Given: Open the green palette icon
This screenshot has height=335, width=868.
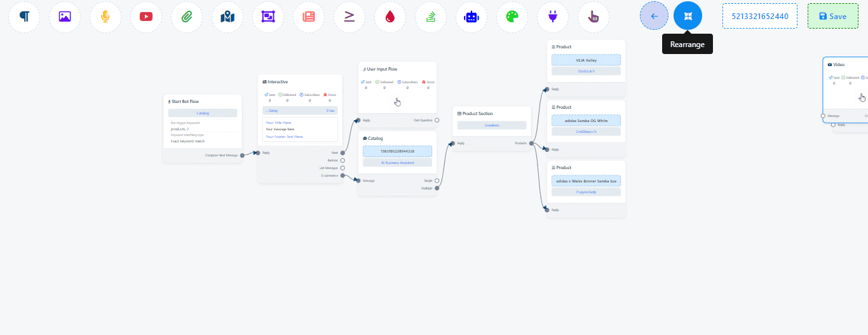Looking at the screenshot, I should click(512, 17).
